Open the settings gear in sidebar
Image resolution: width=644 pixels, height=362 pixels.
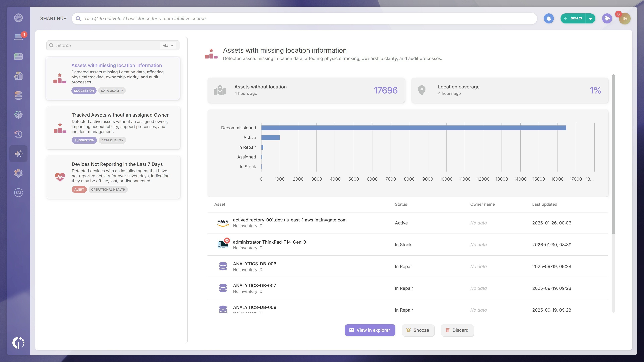click(x=19, y=173)
